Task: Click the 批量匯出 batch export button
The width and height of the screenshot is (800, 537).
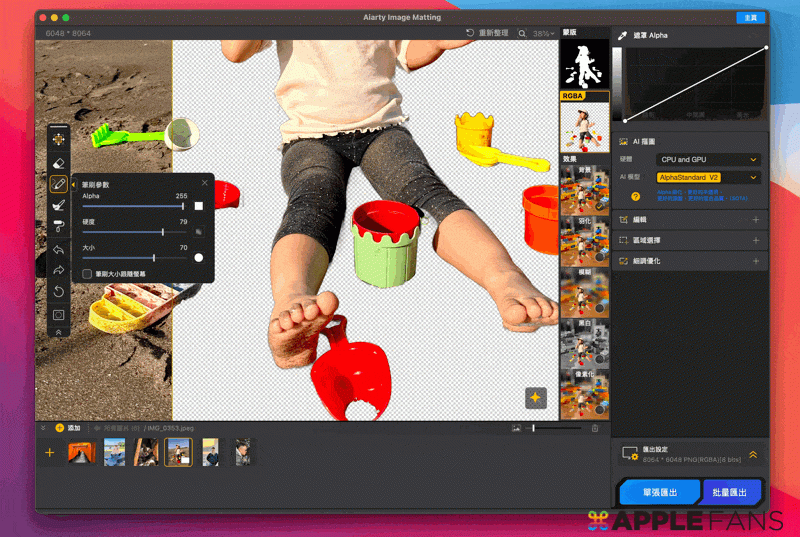Action: pos(732,493)
